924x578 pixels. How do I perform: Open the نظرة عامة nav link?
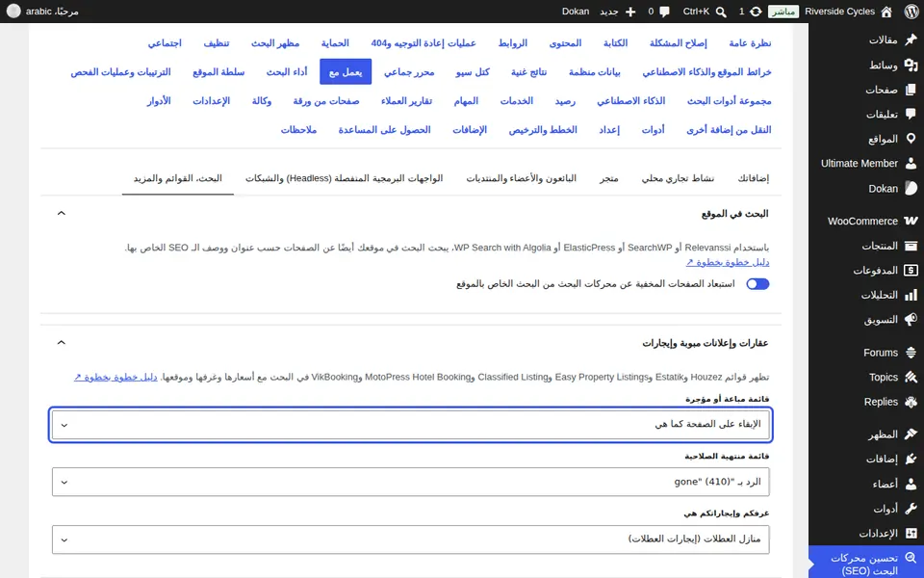tap(750, 43)
